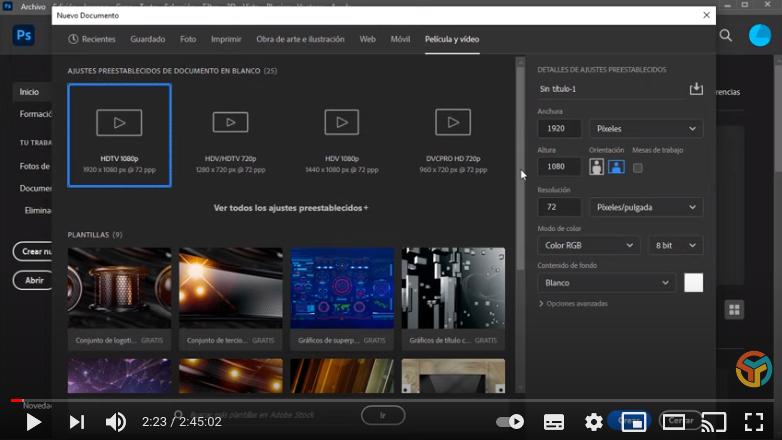Open the Blanco background content dropdown
This screenshot has height=440, width=782.
click(x=606, y=283)
